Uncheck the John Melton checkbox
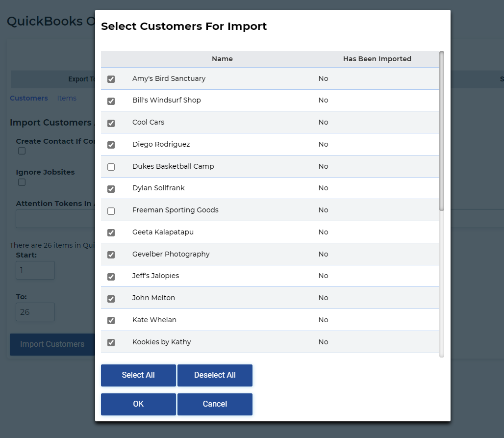 111,299
